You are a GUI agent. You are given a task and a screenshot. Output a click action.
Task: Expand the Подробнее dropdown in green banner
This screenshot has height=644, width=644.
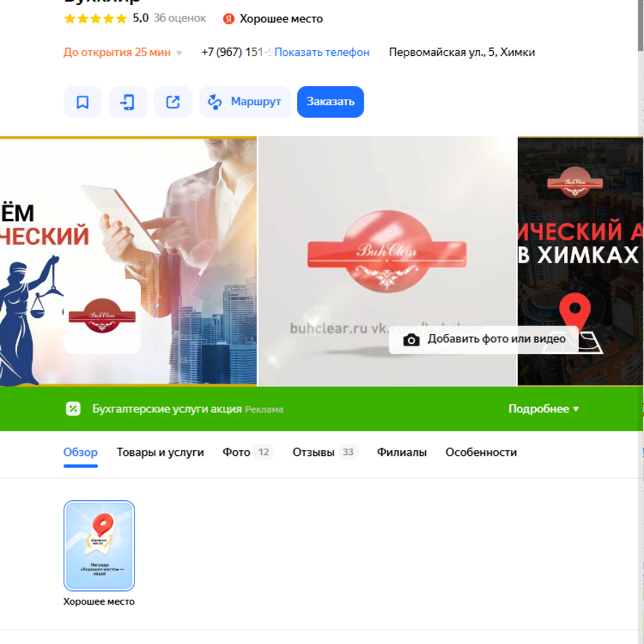(x=543, y=409)
